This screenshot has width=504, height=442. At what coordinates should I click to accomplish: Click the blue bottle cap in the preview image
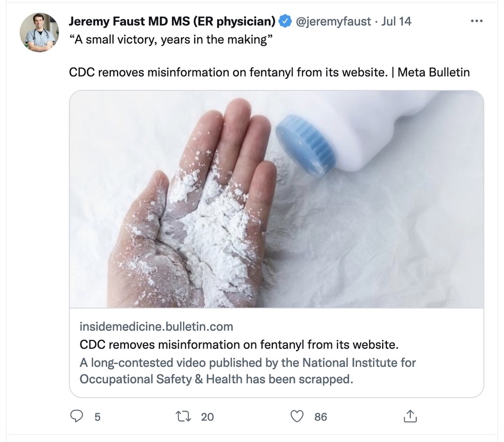(305, 144)
